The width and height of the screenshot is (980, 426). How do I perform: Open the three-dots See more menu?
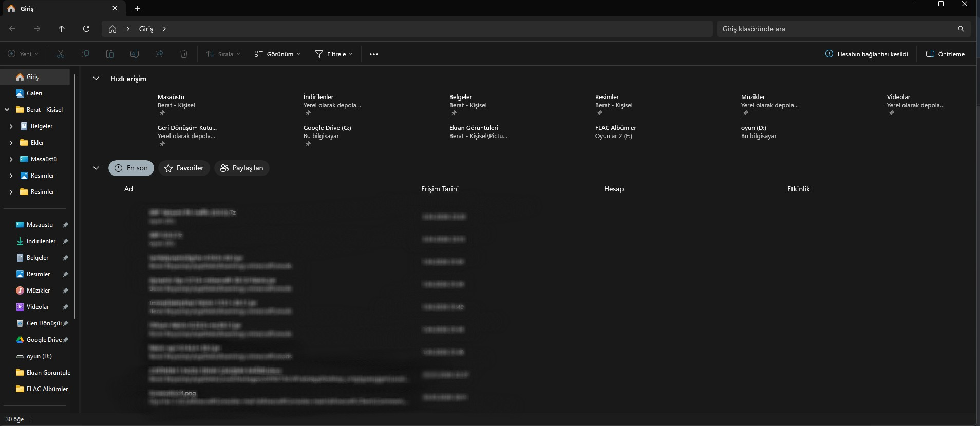(374, 54)
